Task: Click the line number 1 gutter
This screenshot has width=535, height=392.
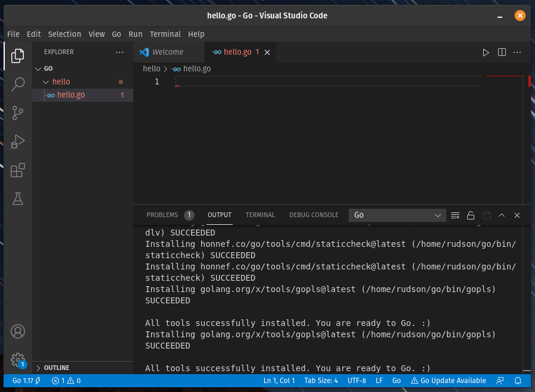Action: pos(157,82)
